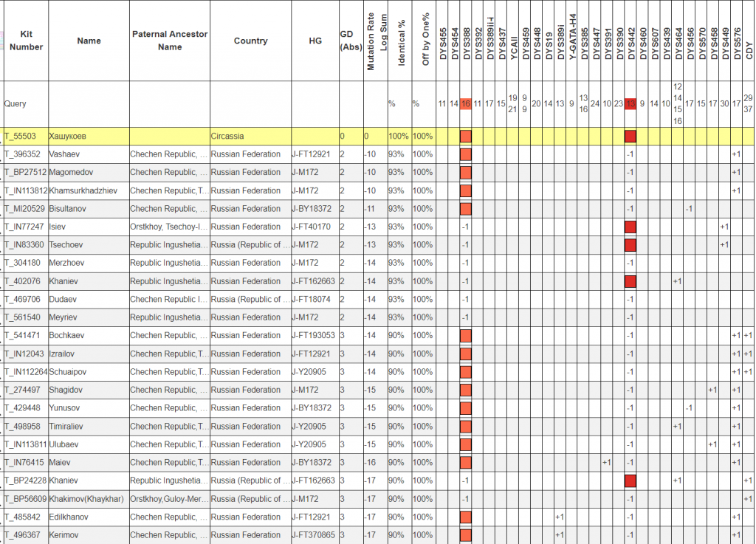Click the red query value 13
This screenshot has width=756, height=544.
pos(630,103)
